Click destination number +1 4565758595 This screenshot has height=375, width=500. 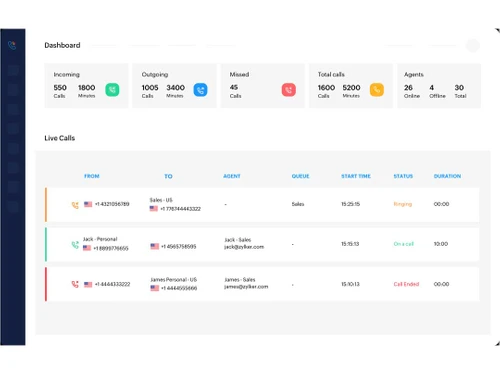click(x=179, y=247)
